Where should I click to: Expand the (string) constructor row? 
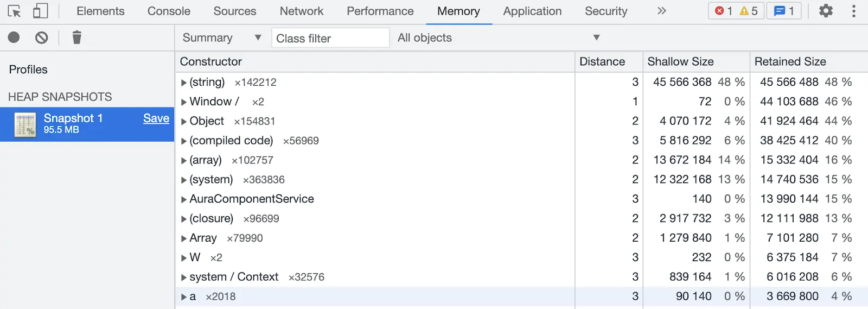[184, 83]
